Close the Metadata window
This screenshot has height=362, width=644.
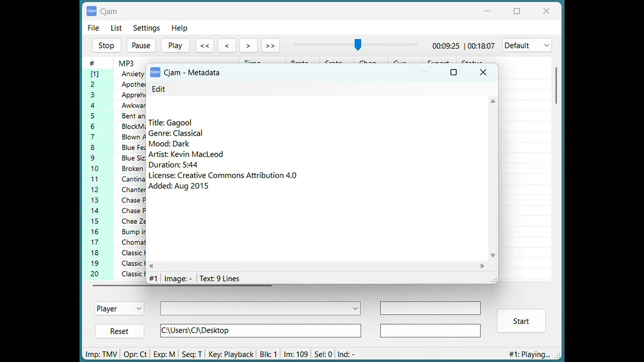click(x=483, y=72)
